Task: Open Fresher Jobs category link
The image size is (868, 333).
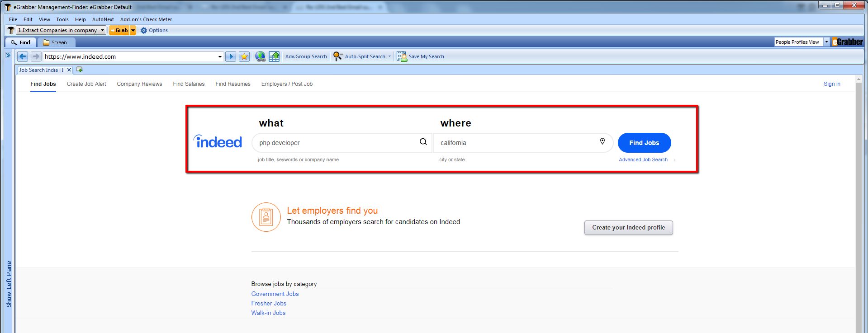Action: coord(269,303)
